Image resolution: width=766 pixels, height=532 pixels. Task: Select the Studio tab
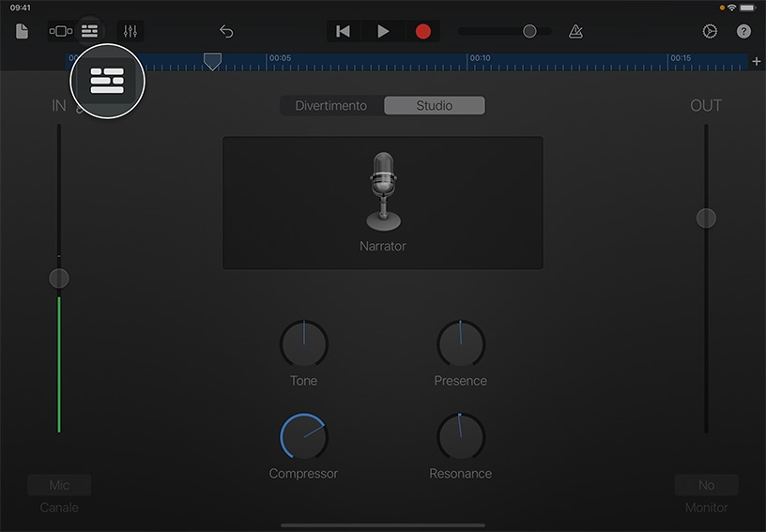(435, 105)
